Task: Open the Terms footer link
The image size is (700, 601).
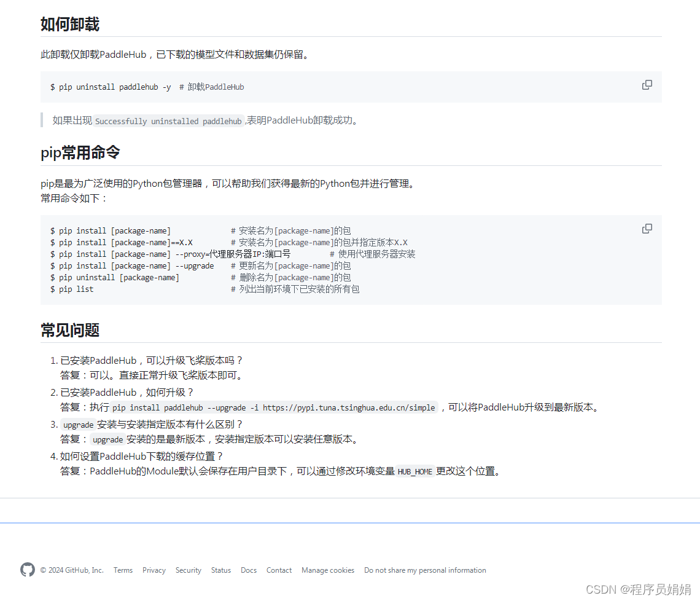Action: pyautogui.click(x=123, y=570)
